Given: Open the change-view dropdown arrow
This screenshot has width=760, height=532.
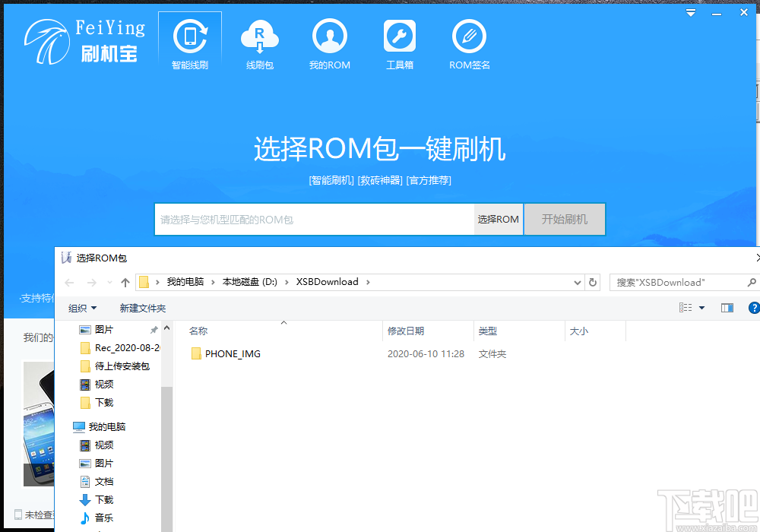Looking at the screenshot, I should point(701,308).
